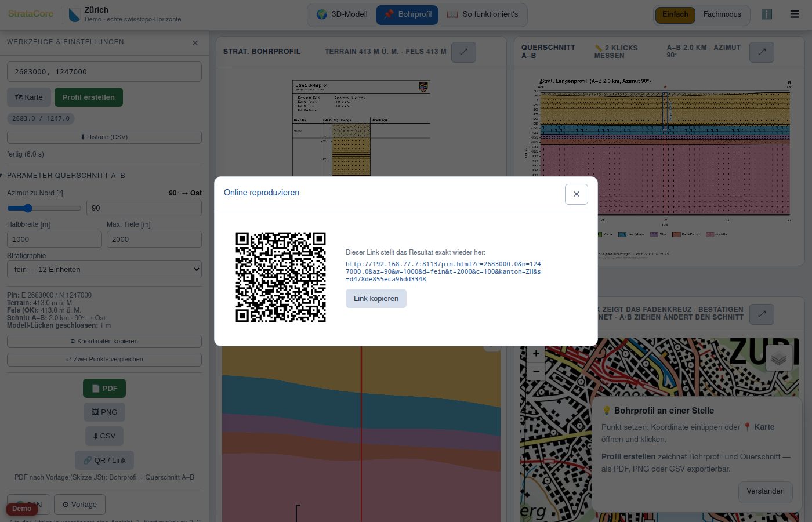Viewport: 812px width, 522px height.
Task: Switch to the 3D-Modell tab
Action: (342, 14)
